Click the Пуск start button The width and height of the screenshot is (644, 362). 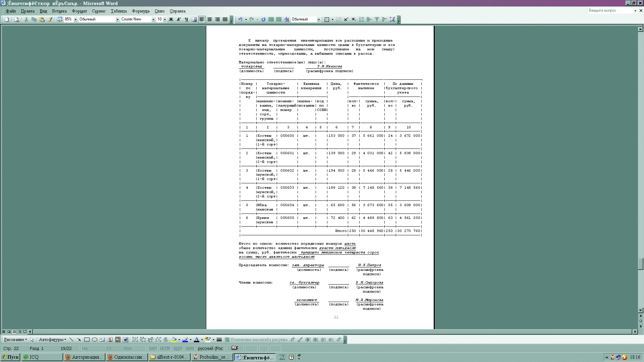[x=10, y=357]
